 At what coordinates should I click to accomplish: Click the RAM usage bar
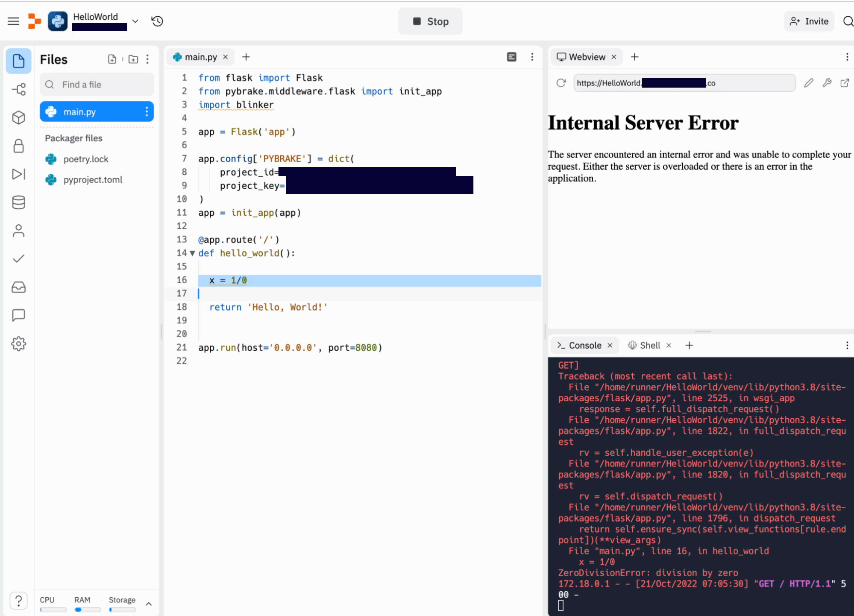click(87, 610)
